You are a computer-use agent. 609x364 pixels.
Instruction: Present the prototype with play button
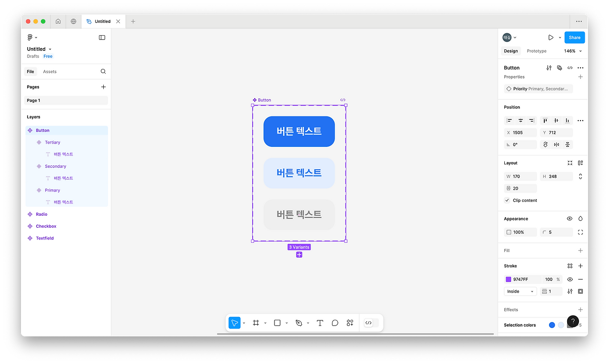[550, 38]
